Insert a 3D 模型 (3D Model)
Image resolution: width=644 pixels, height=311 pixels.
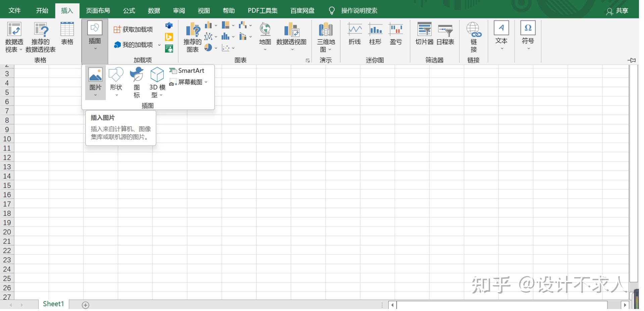[156, 81]
